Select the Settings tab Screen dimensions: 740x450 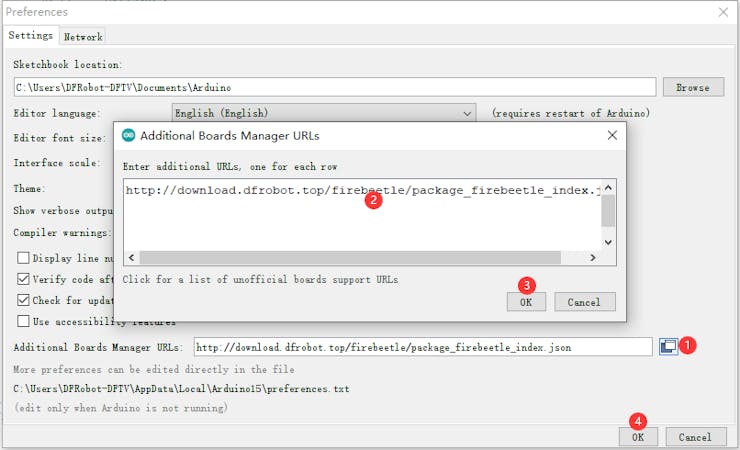click(31, 35)
